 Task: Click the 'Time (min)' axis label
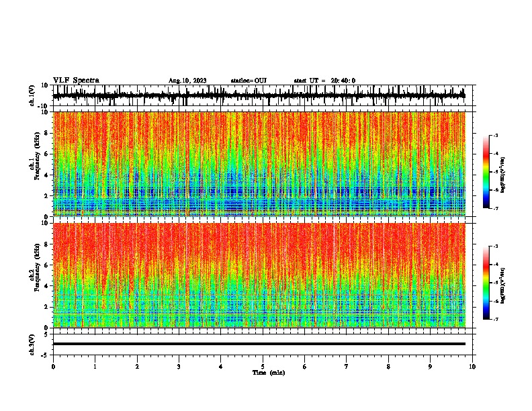(269, 373)
